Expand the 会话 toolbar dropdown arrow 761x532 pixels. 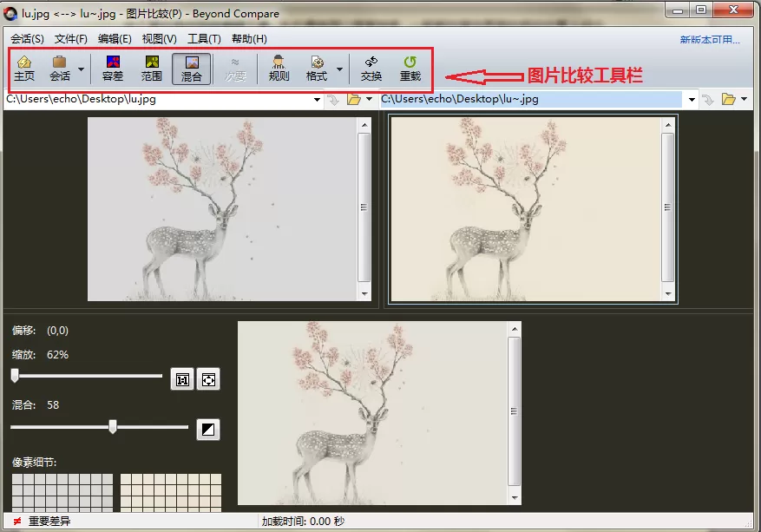coord(81,69)
